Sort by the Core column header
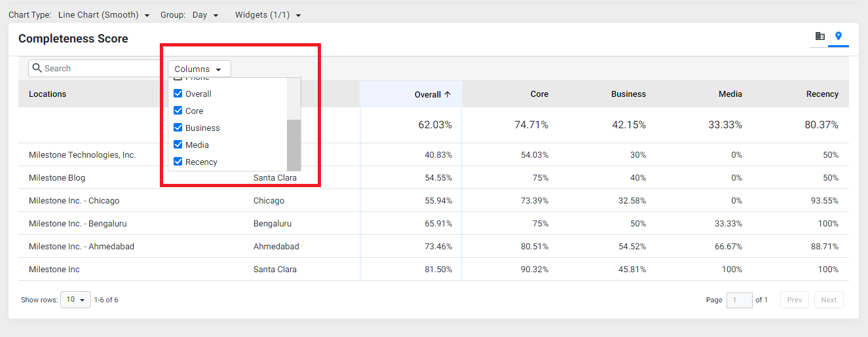This screenshot has width=868, height=337. [x=539, y=94]
